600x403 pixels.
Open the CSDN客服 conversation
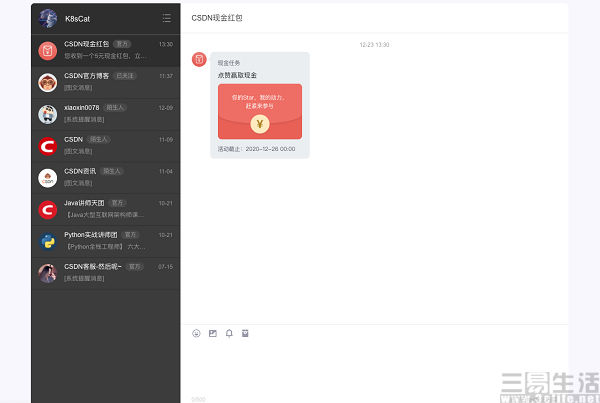point(106,273)
